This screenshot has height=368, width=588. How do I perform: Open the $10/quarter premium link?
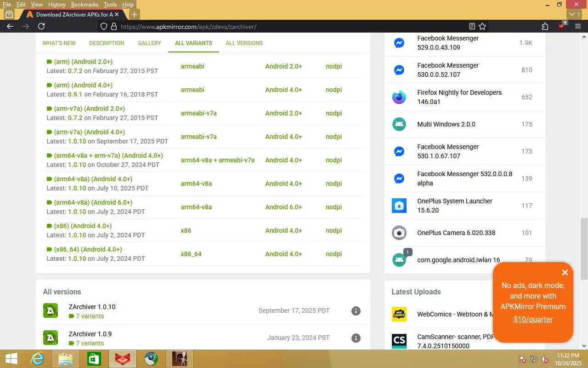coord(533,319)
